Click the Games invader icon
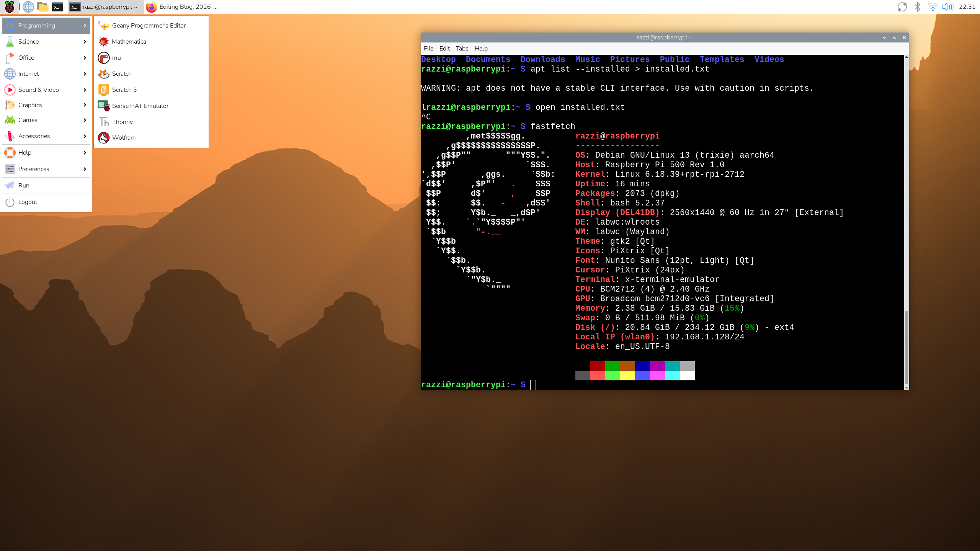 click(x=10, y=120)
